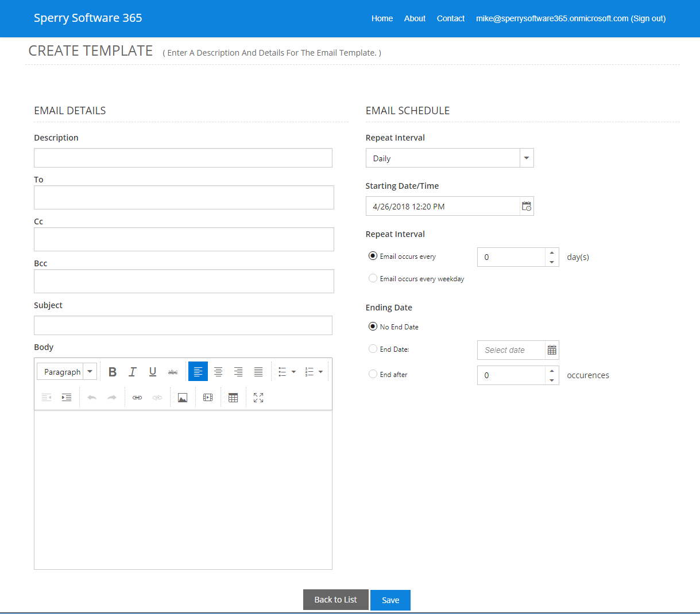This screenshot has height=614, width=700.
Task: Click the Starting Date/Time text field
Action: [x=443, y=206]
